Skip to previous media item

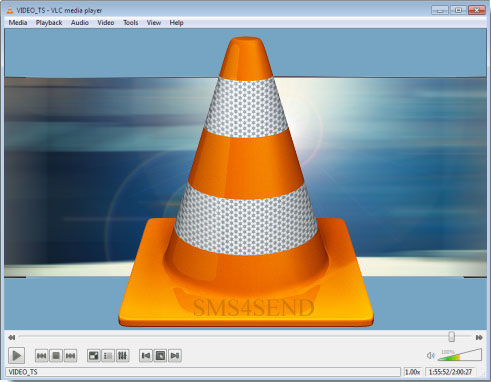coord(42,356)
